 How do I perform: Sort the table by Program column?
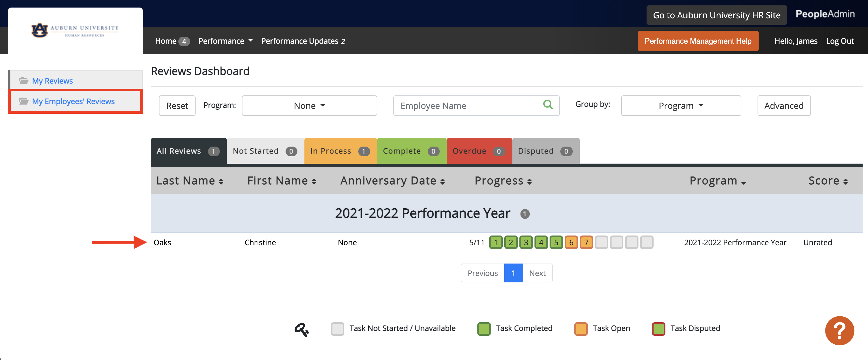tap(718, 181)
